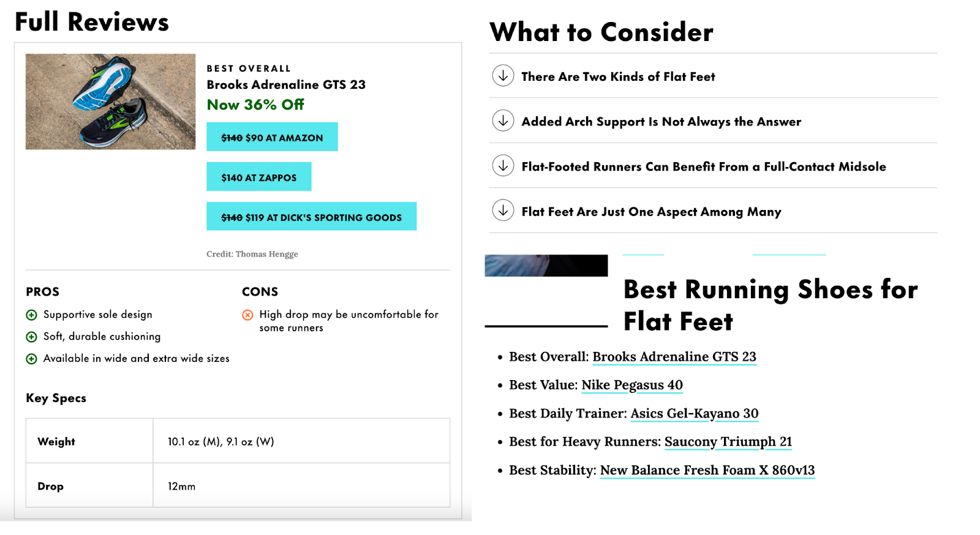Click the Weight row label in Key Specs
The width and height of the screenshot is (980, 535).
pyautogui.click(x=56, y=441)
